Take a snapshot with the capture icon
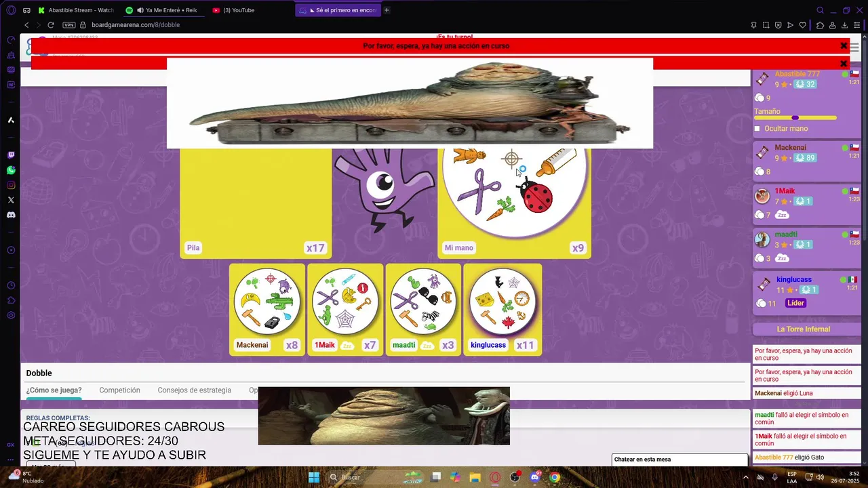This screenshot has width=868, height=488. tap(766, 25)
